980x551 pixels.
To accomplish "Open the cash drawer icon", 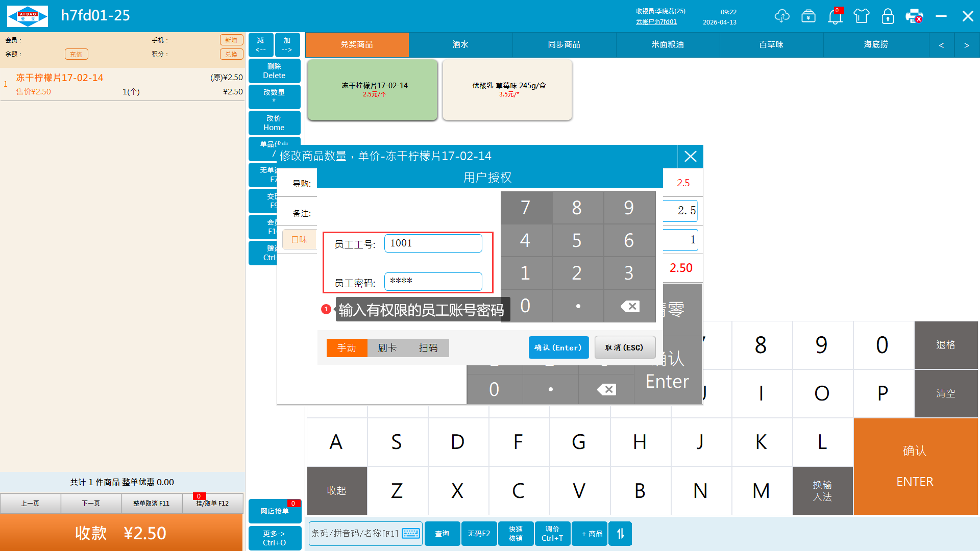I will [808, 16].
